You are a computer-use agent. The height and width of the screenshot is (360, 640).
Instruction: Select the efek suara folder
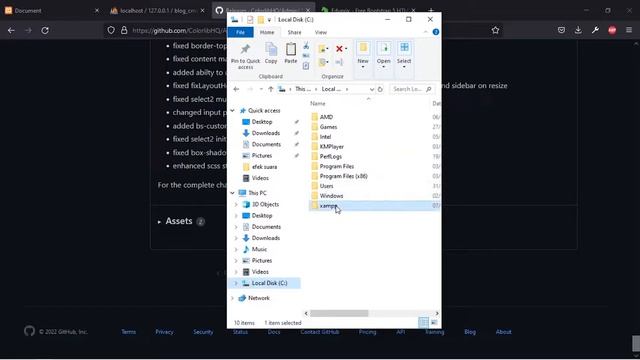264,167
